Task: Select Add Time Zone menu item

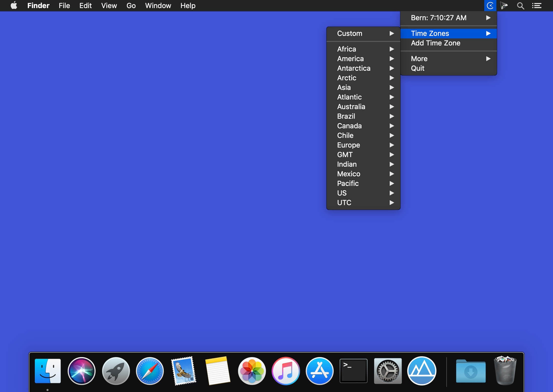Action: 435,43
